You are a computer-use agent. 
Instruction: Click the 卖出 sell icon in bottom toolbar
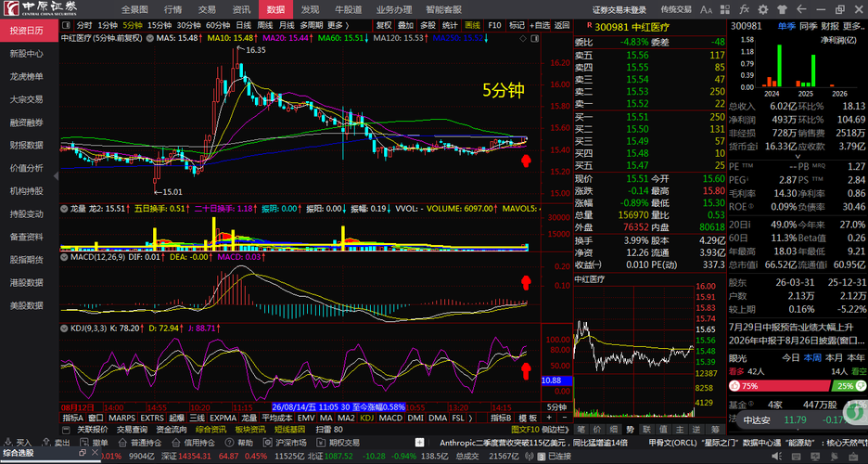pos(47,443)
